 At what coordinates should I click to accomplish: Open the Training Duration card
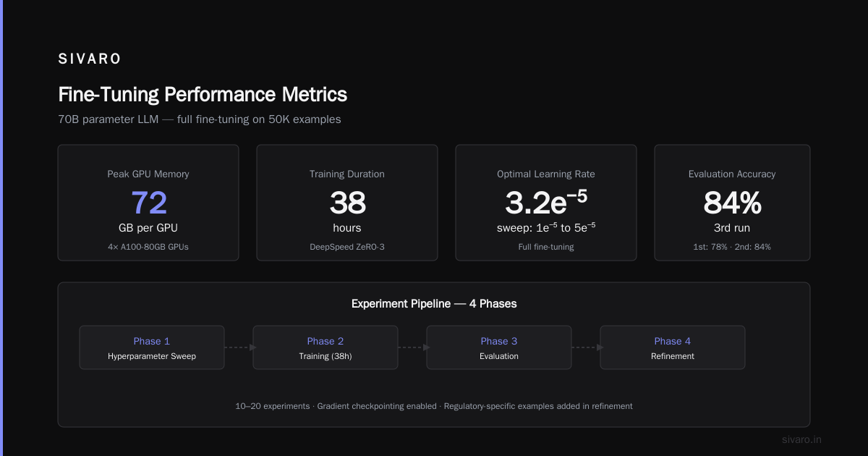click(x=347, y=203)
